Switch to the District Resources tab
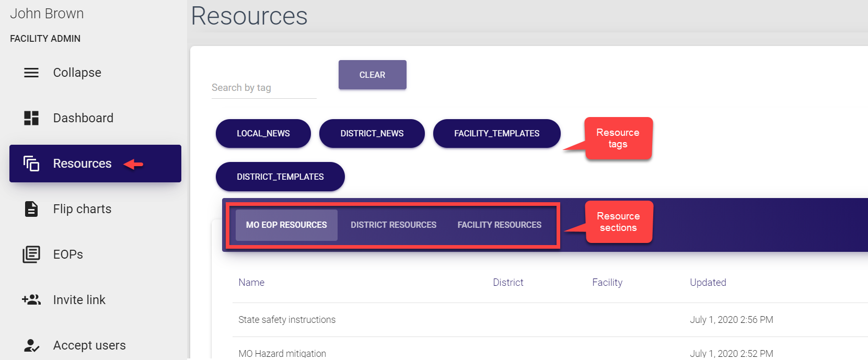Image resolution: width=868 pixels, height=360 pixels. 393,225
